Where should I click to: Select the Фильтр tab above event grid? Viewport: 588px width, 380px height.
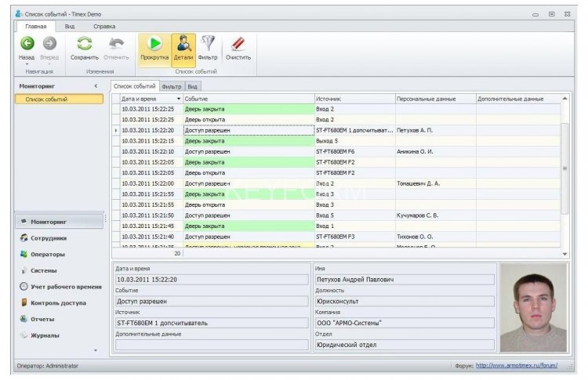coord(172,85)
